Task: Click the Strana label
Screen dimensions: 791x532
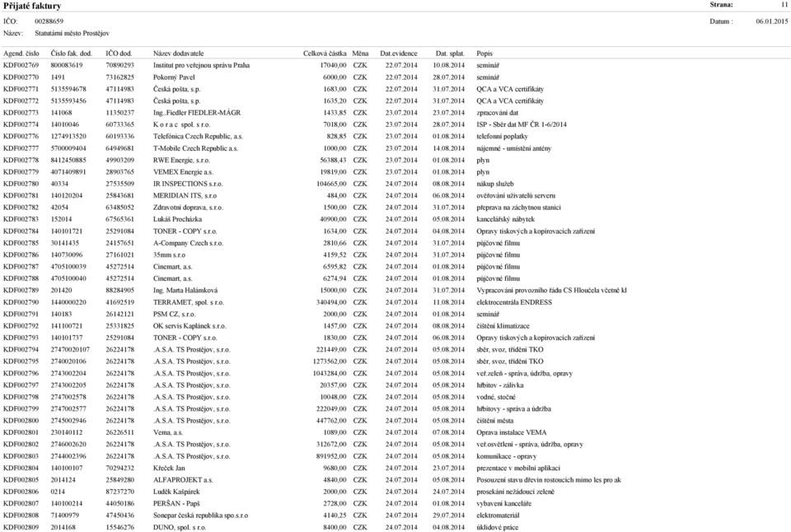Action: tap(722, 5)
